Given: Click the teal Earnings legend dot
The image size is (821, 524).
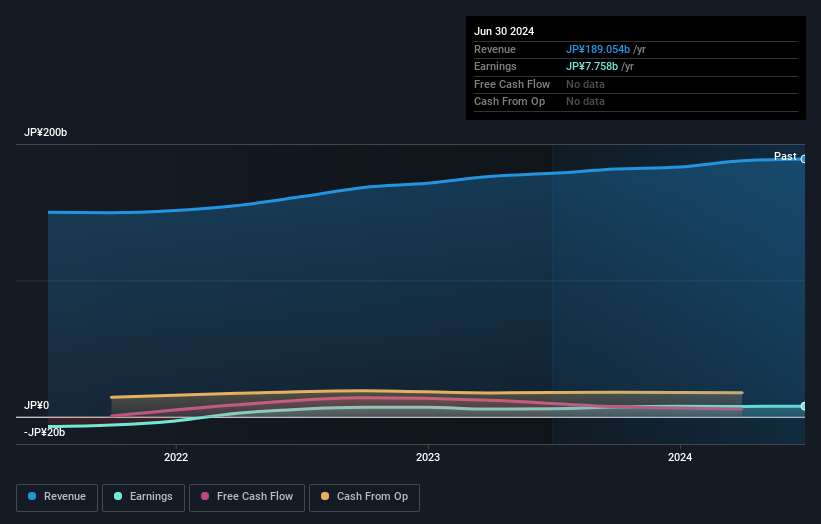Looking at the screenshot, I should tap(118, 496).
